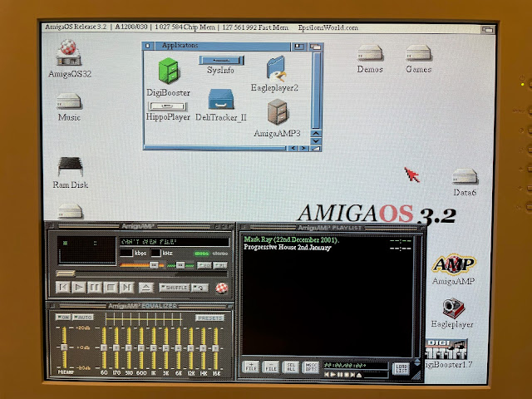Click the 1K equalizer band slider

(153, 347)
